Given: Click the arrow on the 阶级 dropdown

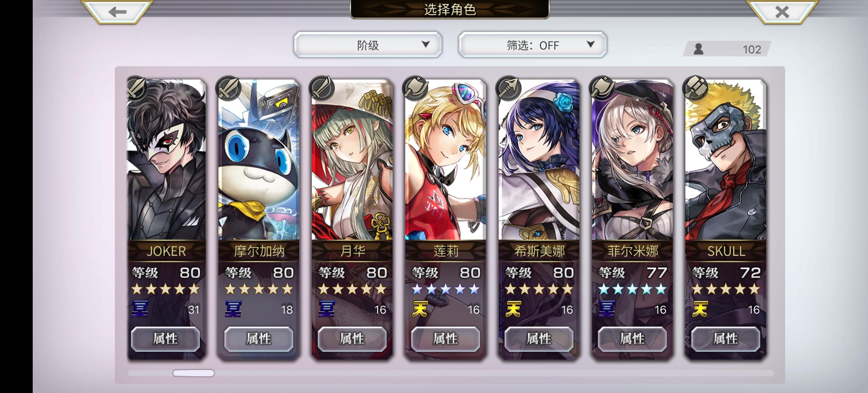Looking at the screenshot, I should (x=426, y=44).
